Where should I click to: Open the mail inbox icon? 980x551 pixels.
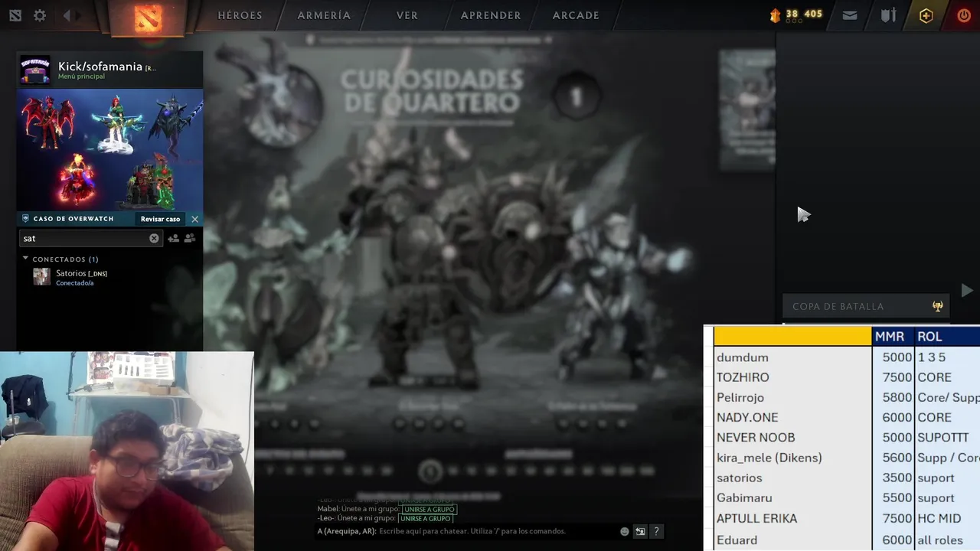(850, 15)
